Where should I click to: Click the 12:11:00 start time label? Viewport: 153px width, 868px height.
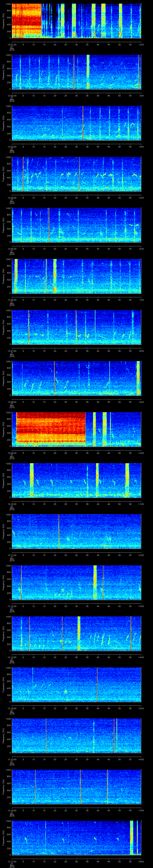click(x=12, y=555)
